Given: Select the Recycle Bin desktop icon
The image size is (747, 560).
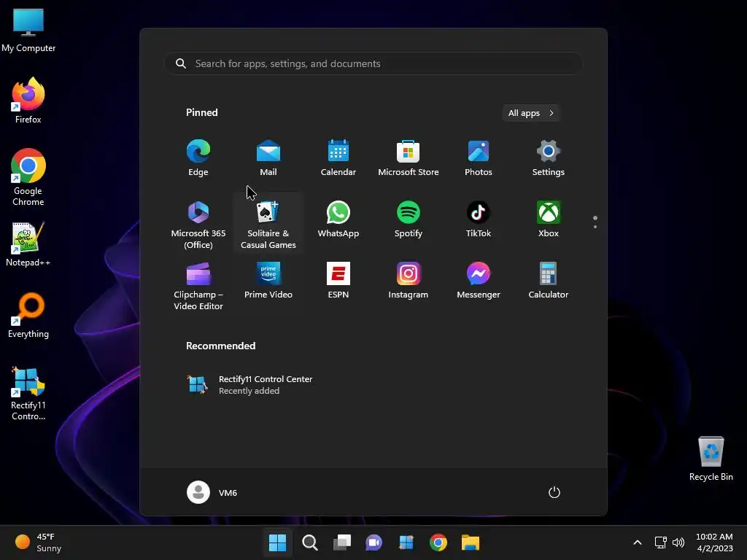Looking at the screenshot, I should point(711,459).
